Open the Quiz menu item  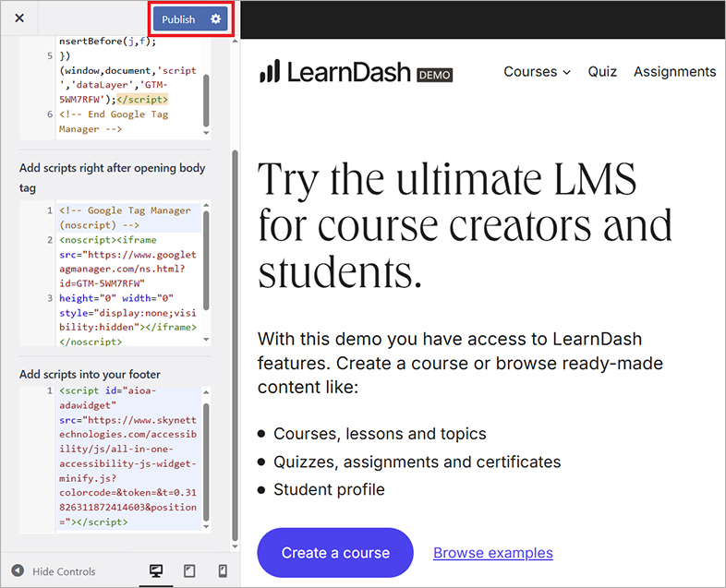pyautogui.click(x=602, y=72)
